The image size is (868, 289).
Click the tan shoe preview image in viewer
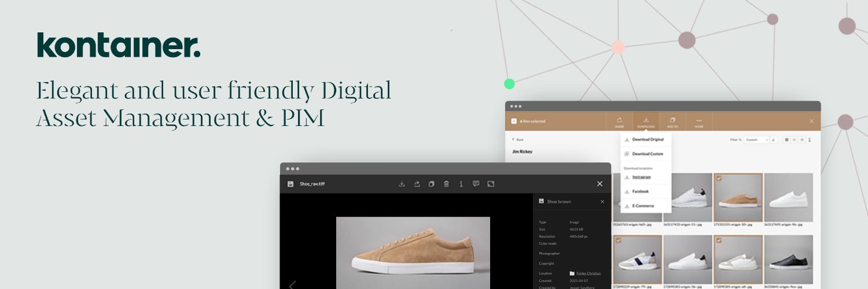(x=413, y=253)
